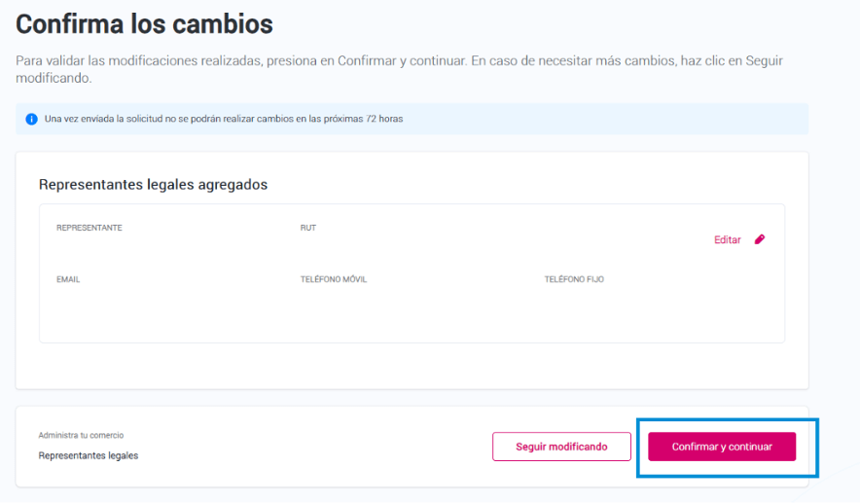
Task: Click the Representantes legales agregados heading
Action: (153, 184)
